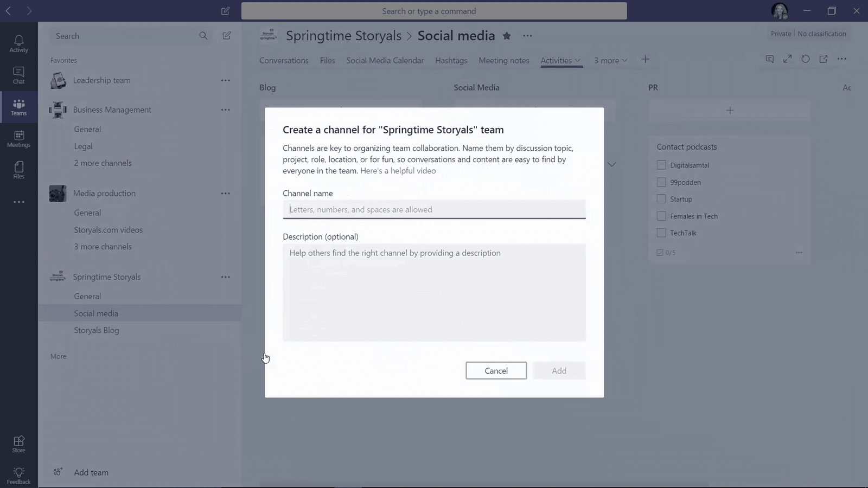Open the Feedback icon
Screen dimensions: 868x488
[18, 476]
